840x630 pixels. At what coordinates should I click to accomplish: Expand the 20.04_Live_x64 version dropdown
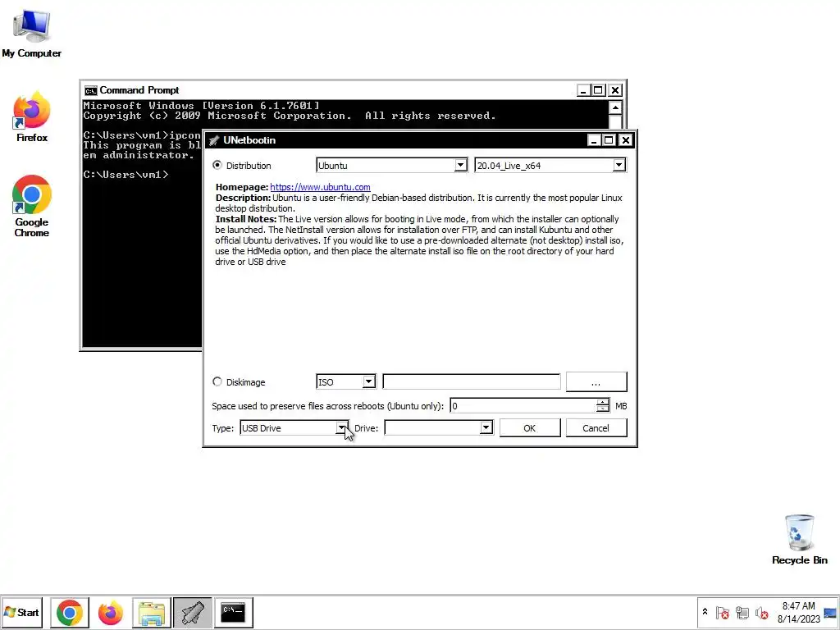click(x=619, y=165)
